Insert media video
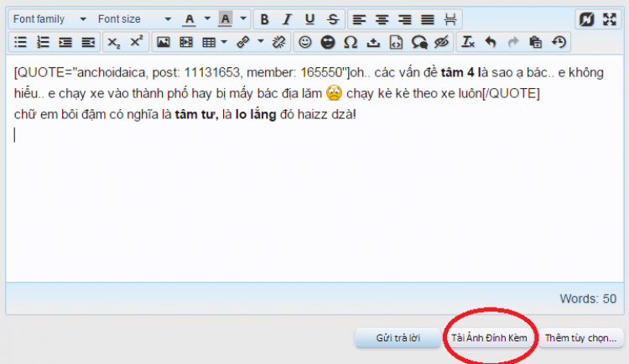This screenshot has height=364, width=629. pos(186,42)
